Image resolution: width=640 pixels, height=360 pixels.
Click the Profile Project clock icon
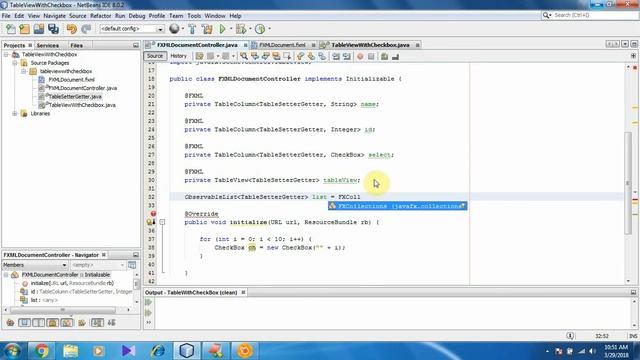click(260, 29)
